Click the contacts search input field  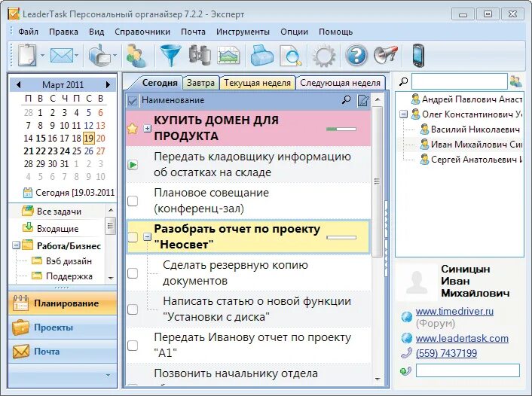460,82
